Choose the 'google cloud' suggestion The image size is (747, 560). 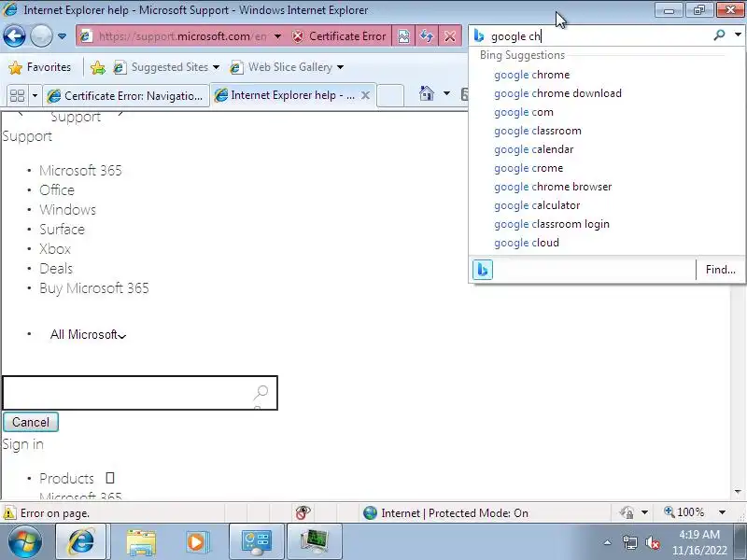coord(527,243)
